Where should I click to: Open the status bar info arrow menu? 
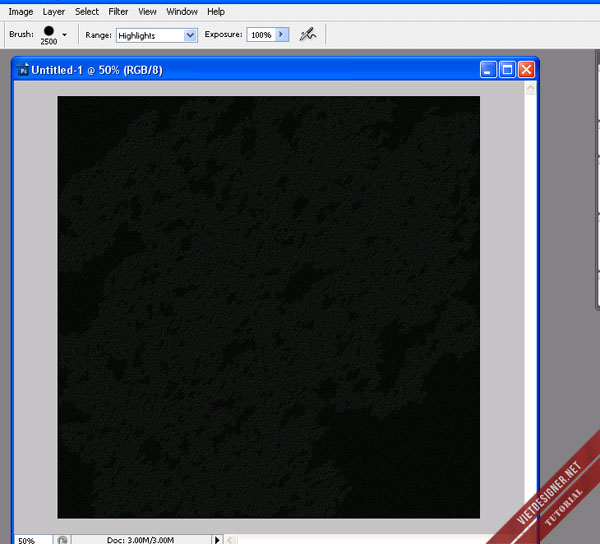[x=217, y=540]
